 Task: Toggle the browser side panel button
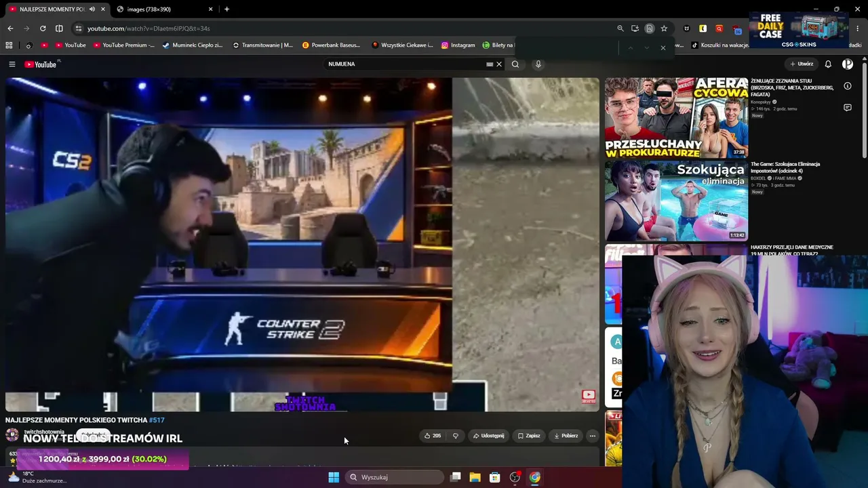pyautogui.click(x=59, y=28)
